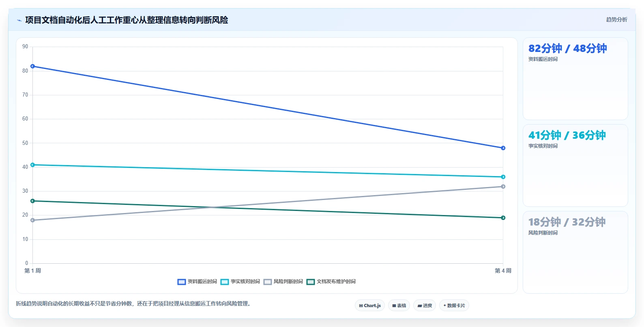Click the y-axis value 50
The width and height of the screenshot is (644, 327).
point(25,143)
